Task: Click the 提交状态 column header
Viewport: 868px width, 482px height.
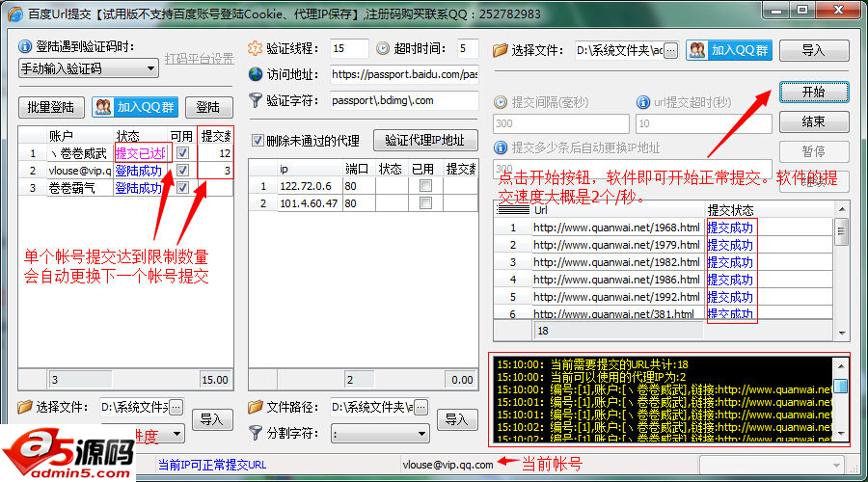Action: tap(770, 210)
